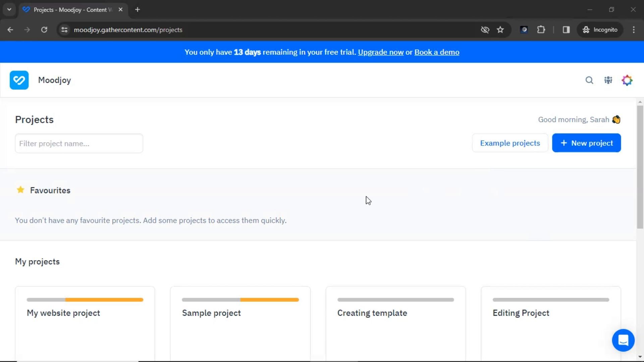
Task: Click the Example projects button
Action: pos(510,143)
